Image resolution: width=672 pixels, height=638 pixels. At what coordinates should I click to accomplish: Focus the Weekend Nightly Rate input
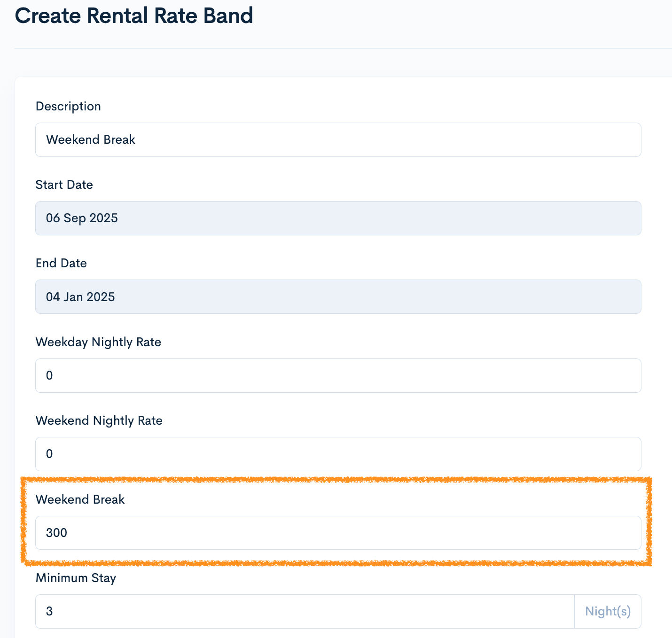coord(338,454)
